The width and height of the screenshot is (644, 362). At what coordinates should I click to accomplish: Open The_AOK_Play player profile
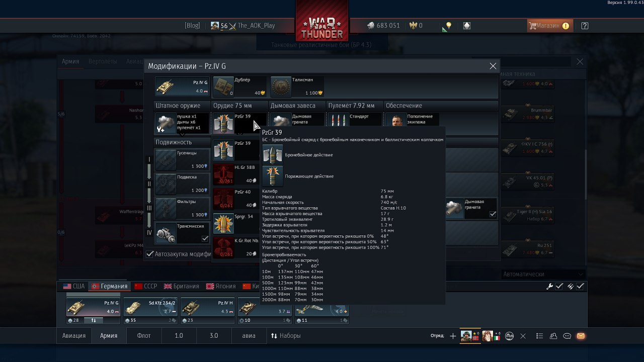(256, 26)
